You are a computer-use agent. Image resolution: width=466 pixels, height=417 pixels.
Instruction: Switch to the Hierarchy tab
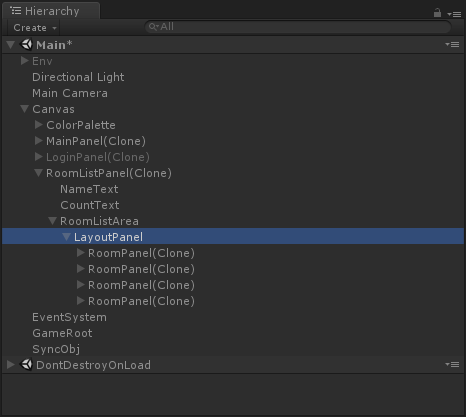click(x=51, y=11)
